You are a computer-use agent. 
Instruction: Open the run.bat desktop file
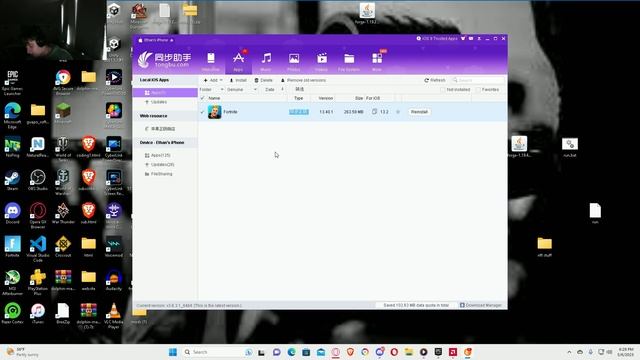click(x=570, y=148)
